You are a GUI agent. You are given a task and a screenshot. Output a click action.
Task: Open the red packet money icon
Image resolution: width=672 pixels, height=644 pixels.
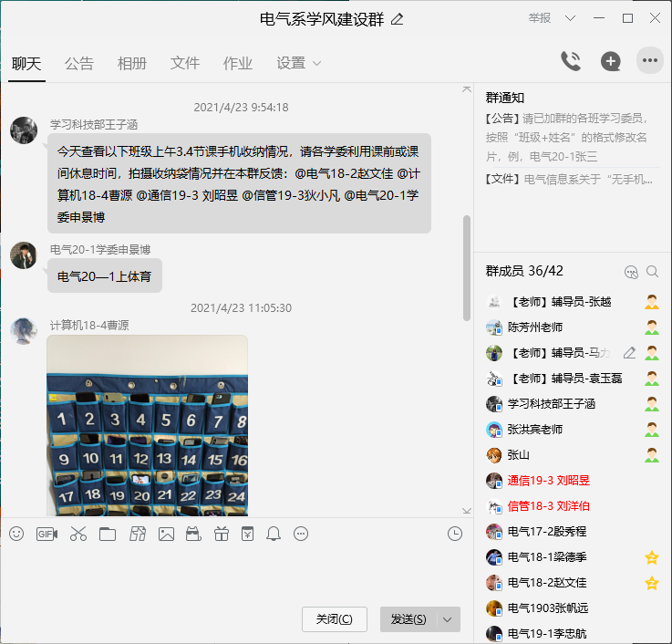(x=247, y=534)
